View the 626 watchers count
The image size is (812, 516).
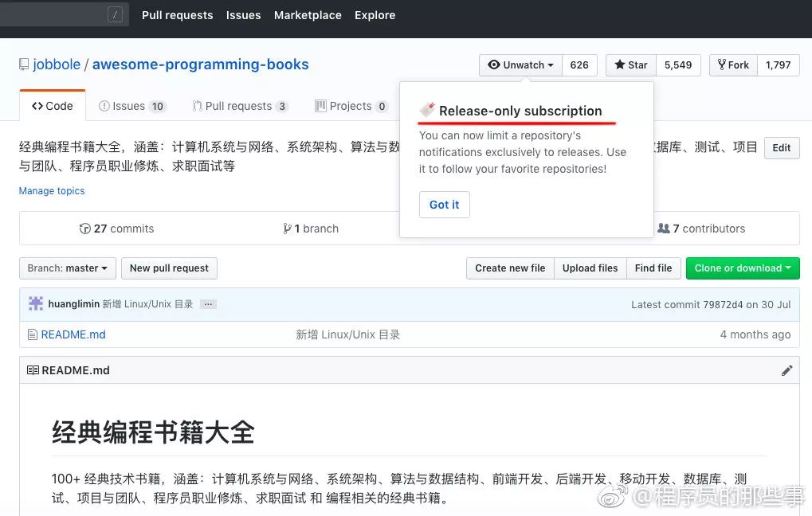(x=579, y=65)
